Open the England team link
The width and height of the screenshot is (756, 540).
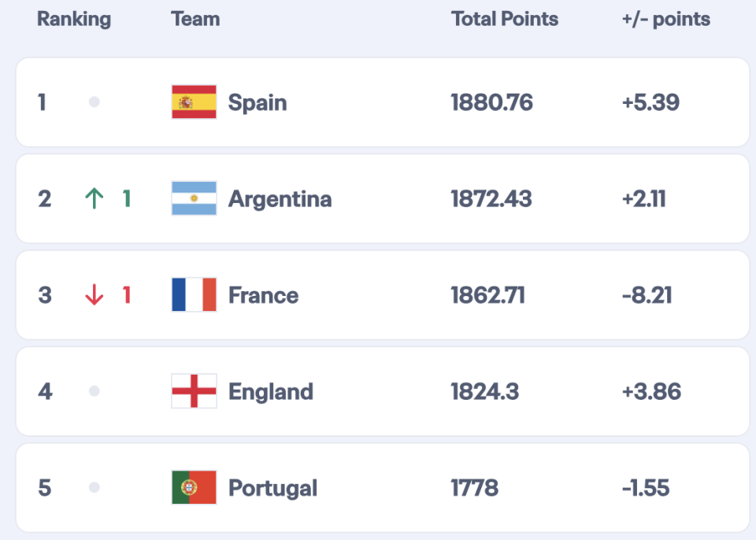coord(270,392)
